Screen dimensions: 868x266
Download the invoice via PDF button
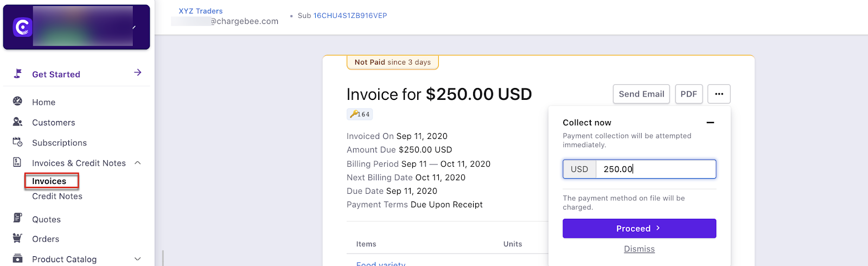[688, 94]
